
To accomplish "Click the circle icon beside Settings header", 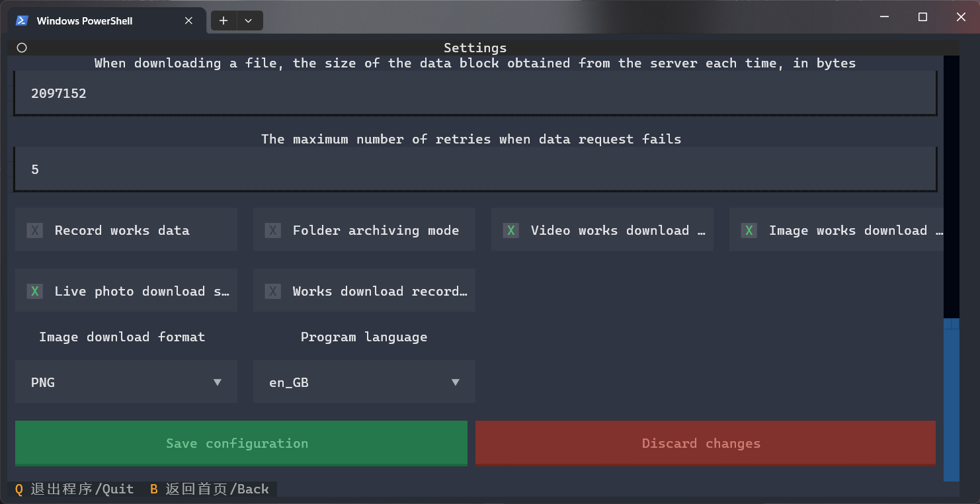I will tap(22, 48).
